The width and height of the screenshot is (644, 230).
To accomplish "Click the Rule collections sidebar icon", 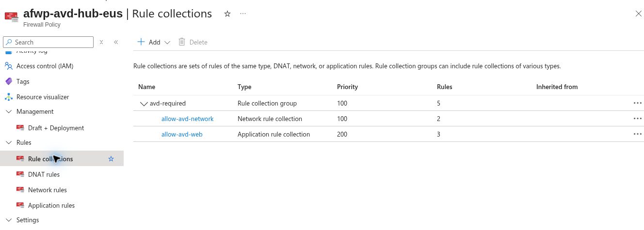I will pos(20,159).
